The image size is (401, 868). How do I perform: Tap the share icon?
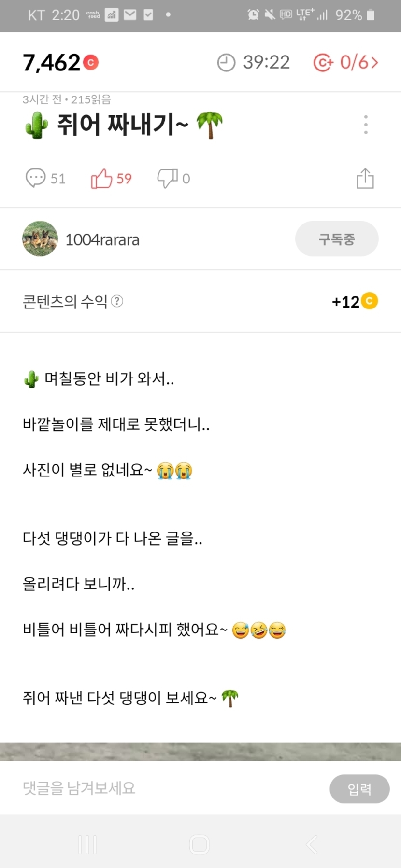coord(365,179)
